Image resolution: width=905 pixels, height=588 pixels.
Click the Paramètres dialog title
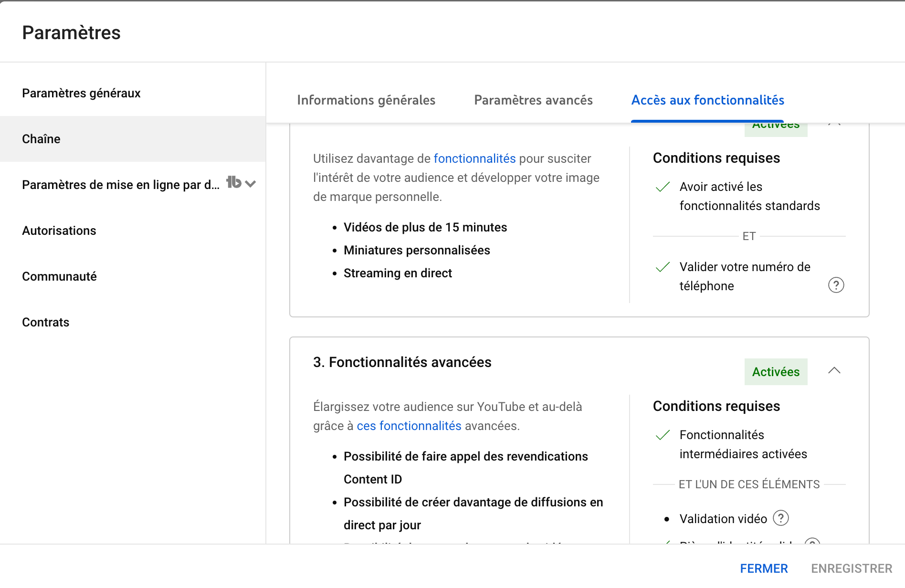click(x=71, y=32)
